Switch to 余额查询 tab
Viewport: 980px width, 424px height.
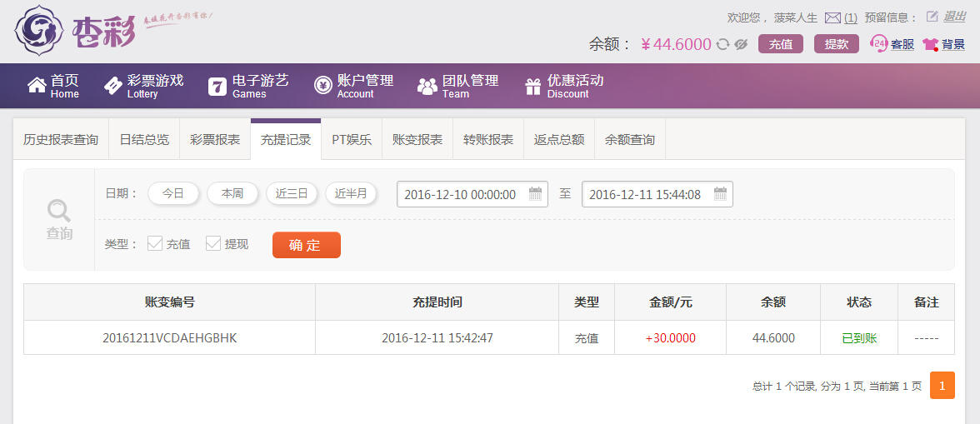(x=629, y=139)
